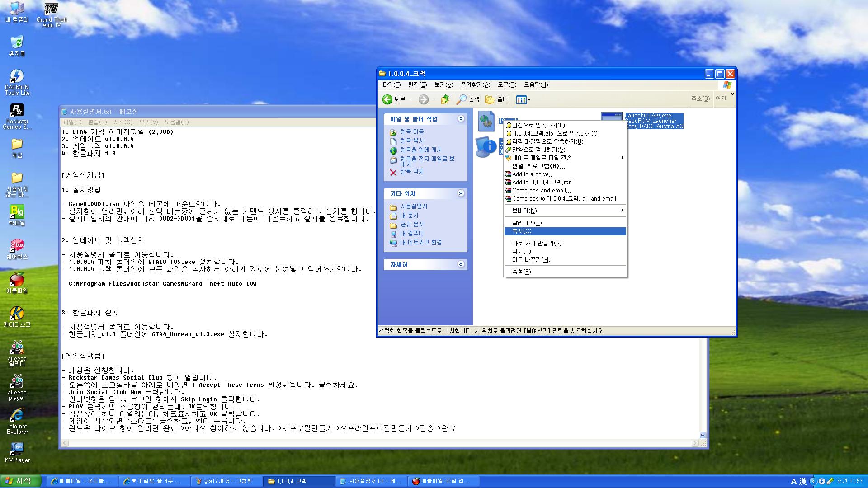868x488 pixels.
Task: Open the Search (검색) toolbar button
Action: pos(468,99)
